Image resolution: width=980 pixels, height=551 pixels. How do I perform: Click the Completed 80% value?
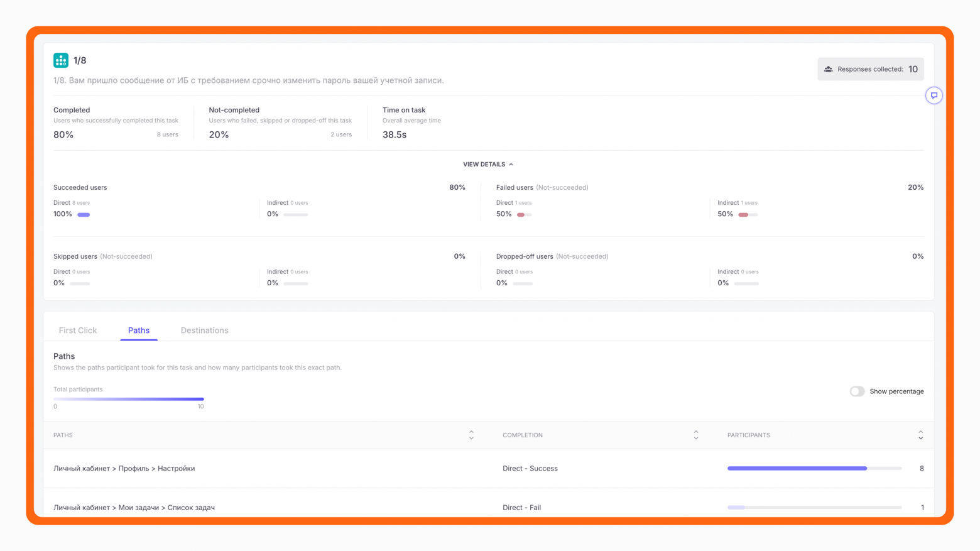click(63, 134)
